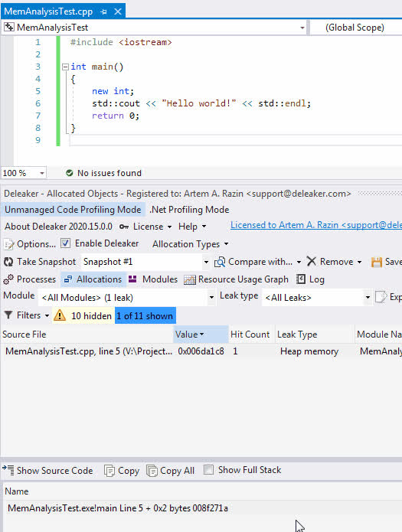Click the Filters funnel icon
The width and height of the screenshot is (402, 532).
[x=8, y=315]
